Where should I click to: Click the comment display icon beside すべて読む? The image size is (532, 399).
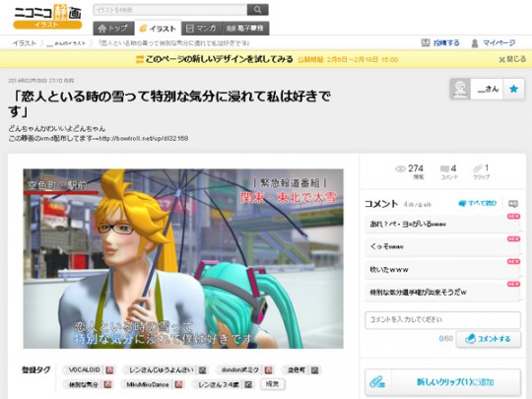(513, 204)
